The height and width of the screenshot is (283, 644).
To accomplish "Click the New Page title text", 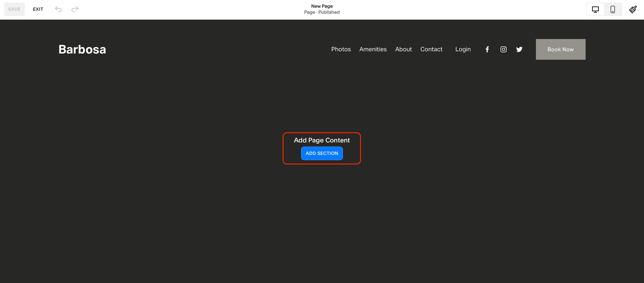I will coord(322,6).
